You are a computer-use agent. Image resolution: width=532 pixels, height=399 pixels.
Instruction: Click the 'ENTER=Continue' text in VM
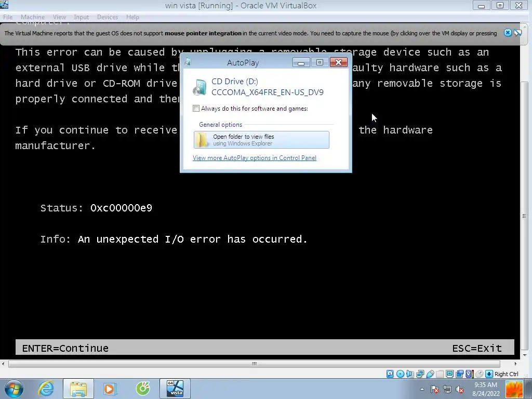[65, 349]
